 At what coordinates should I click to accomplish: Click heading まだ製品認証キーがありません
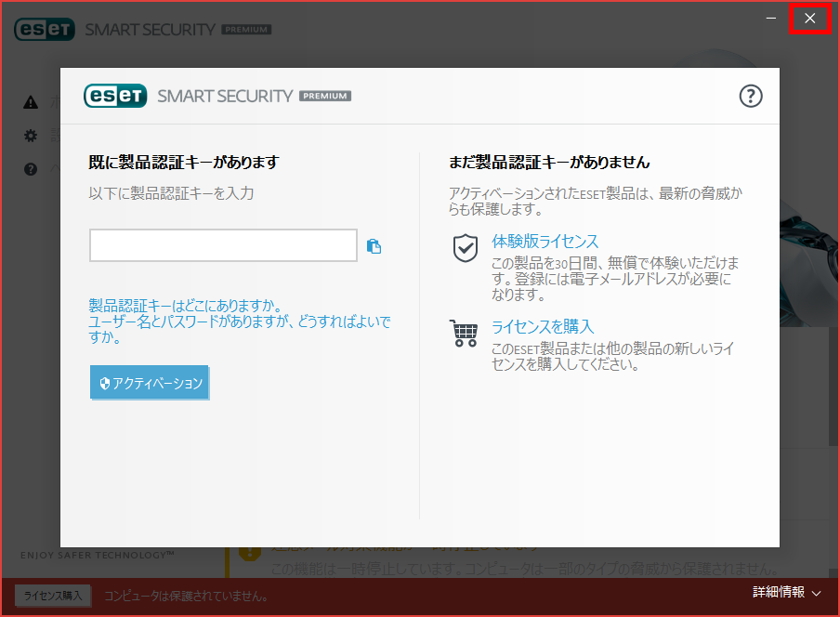(549, 163)
